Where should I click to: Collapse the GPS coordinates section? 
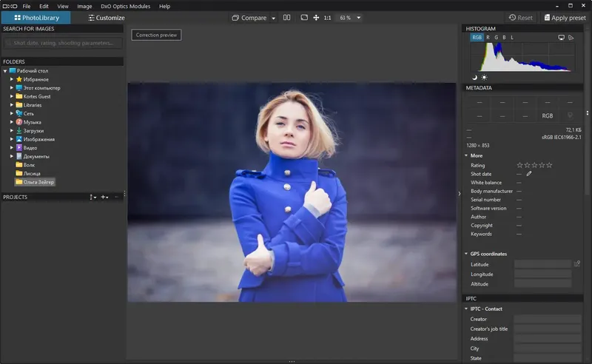point(466,254)
